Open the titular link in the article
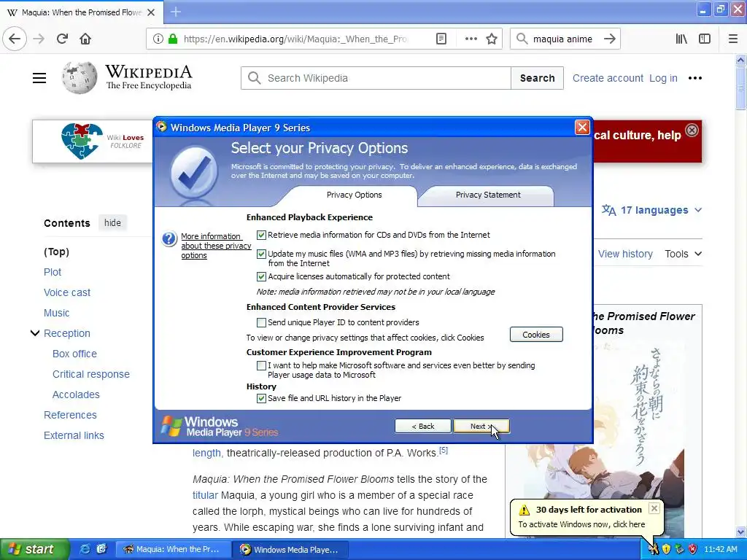The width and height of the screenshot is (747, 560). point(205,495)
